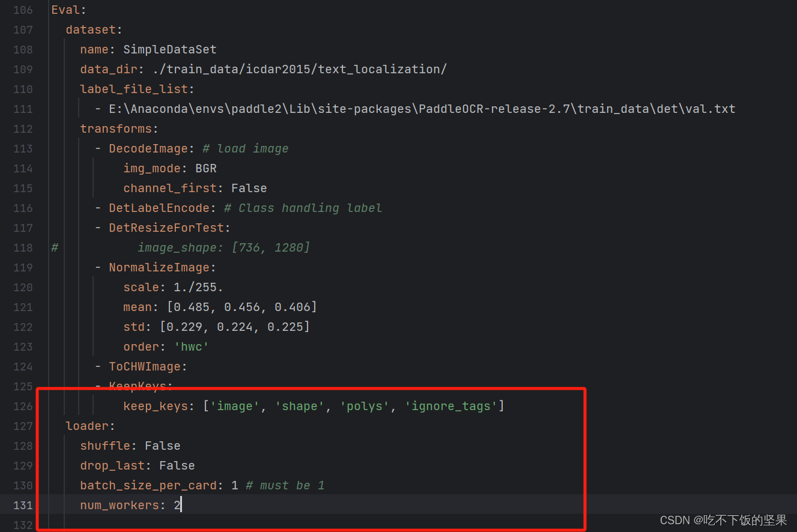Select the shuffle False value
The image size is (797, 532).
click(162, 446)
